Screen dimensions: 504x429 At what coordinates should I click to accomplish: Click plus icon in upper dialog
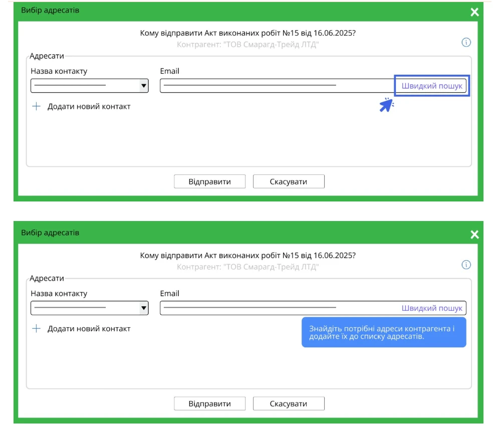coord(36,106)
